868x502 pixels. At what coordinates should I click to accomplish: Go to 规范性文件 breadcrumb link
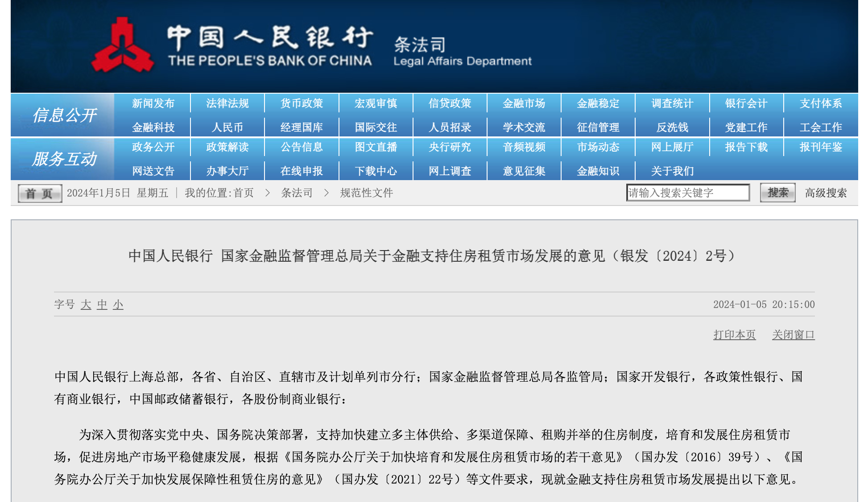(366, 193)
